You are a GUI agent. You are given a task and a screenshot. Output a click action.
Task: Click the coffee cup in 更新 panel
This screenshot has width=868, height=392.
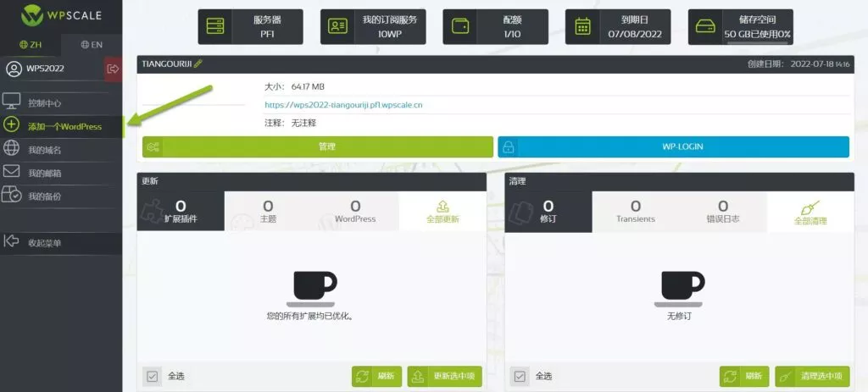click(314, 289)
